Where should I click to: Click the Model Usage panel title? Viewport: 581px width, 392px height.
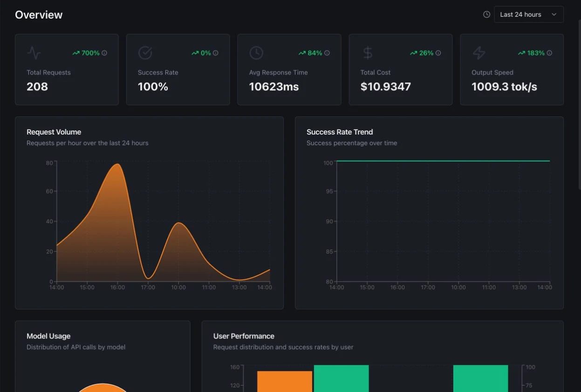48,336
